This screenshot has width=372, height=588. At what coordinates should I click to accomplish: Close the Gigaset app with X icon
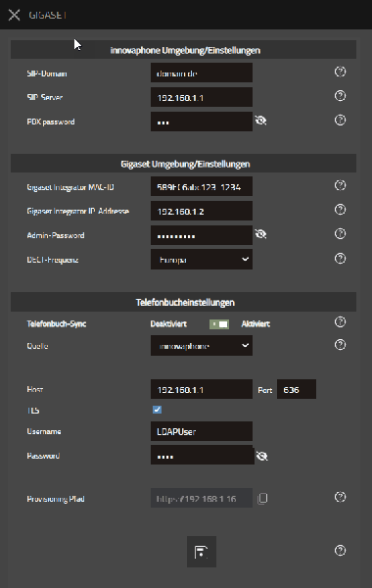point(15,15)
